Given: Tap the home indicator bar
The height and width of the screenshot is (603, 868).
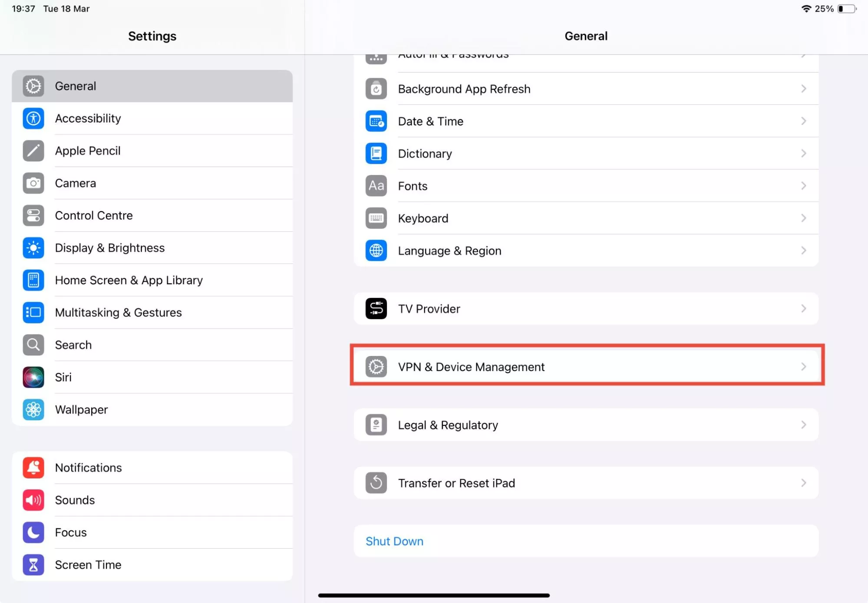Looking at the screenshot, I should [x=434, y=596].
